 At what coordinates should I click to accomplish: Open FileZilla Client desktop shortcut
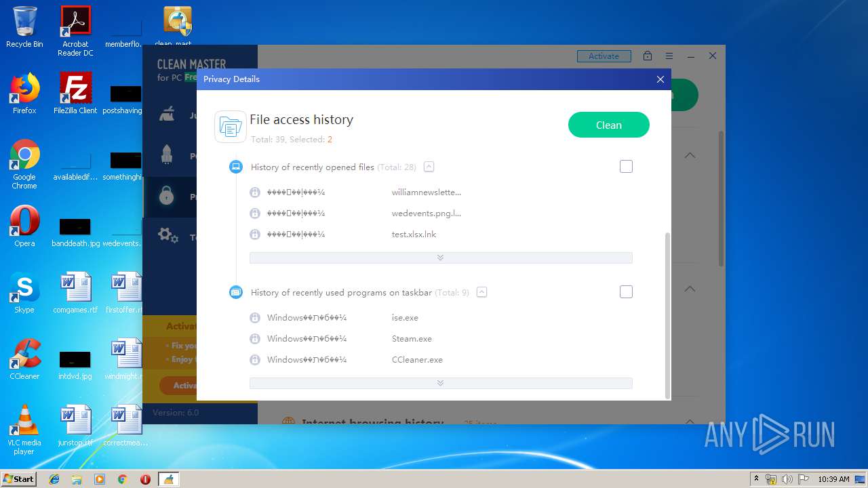(75, 94)
